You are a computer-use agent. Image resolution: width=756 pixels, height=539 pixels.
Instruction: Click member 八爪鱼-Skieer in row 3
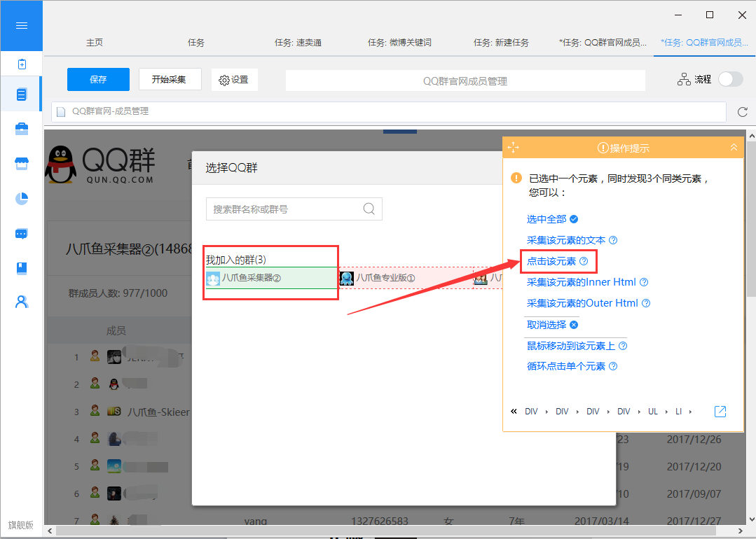point(158,412)
